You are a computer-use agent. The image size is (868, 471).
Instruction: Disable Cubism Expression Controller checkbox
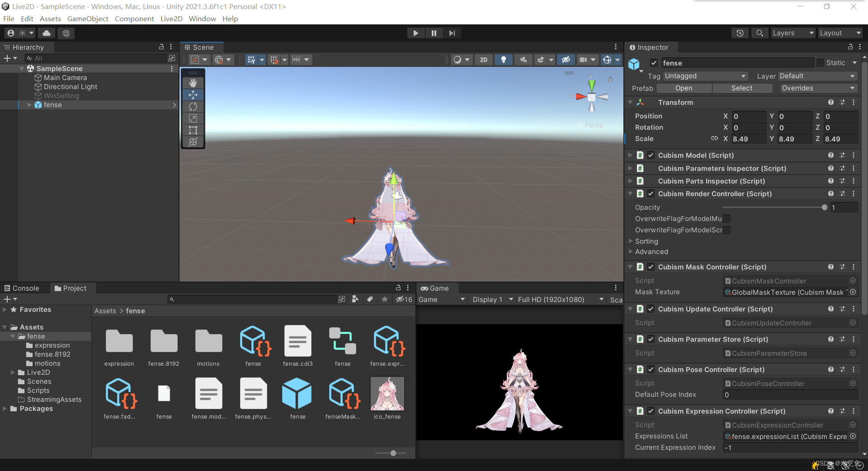click(x=651, y=411)
